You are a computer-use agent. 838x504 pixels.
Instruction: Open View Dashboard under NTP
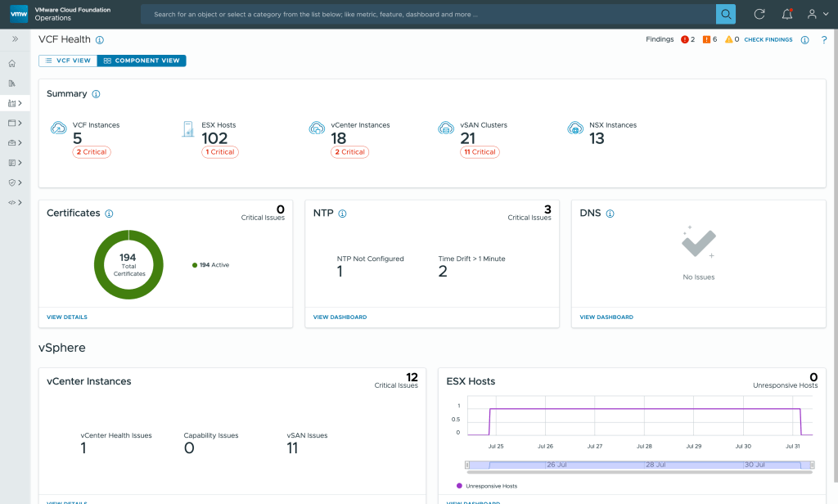pos(340,317)
